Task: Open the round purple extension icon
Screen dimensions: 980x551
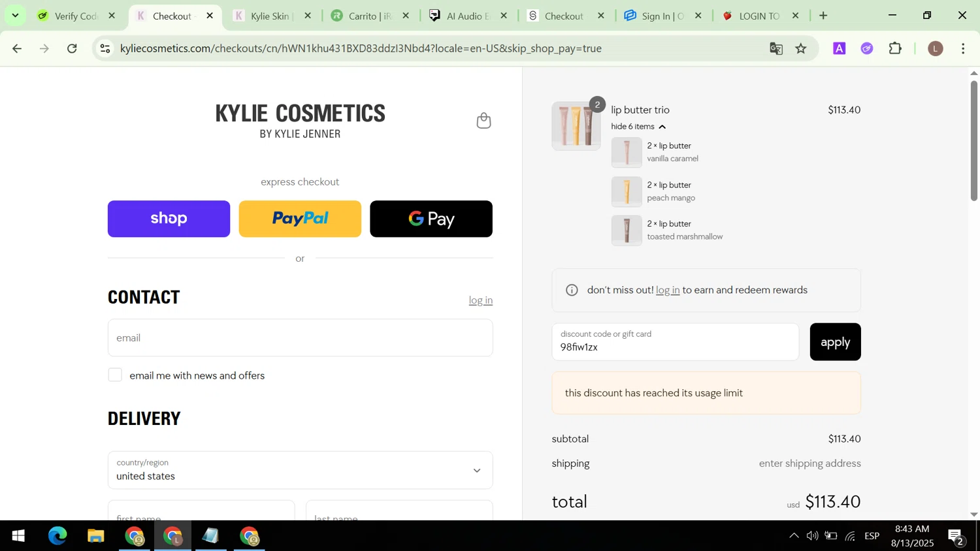Action: (867, 48)
